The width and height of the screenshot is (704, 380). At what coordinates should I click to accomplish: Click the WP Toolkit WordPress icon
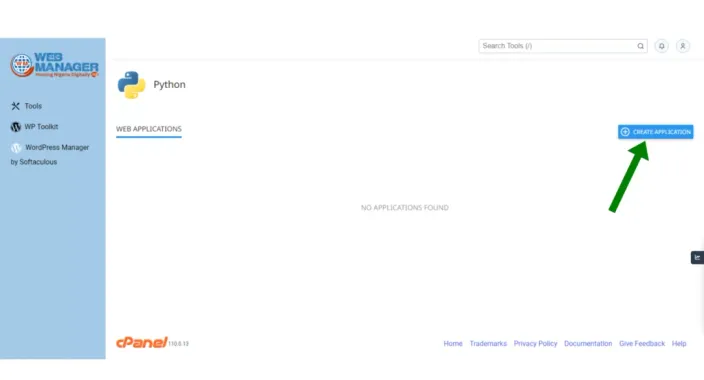pyautogui.click(x=16, y=127)
